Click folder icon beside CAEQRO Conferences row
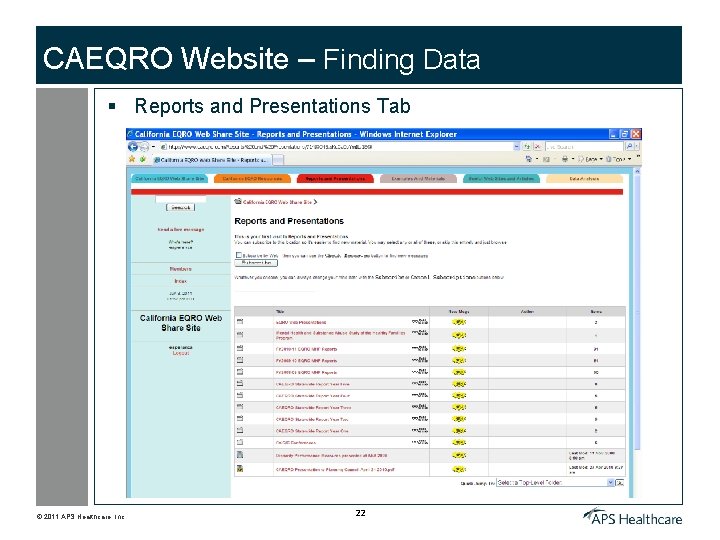Viewport: 720px width, 540px height. click(240, 442)
